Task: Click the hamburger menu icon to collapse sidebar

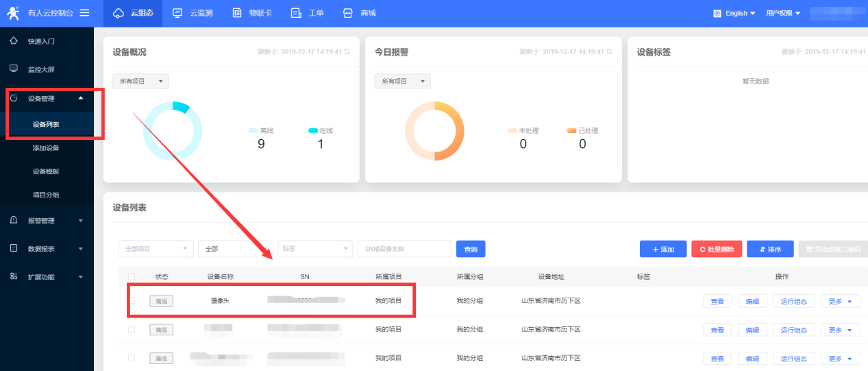Action: (84, 13)
